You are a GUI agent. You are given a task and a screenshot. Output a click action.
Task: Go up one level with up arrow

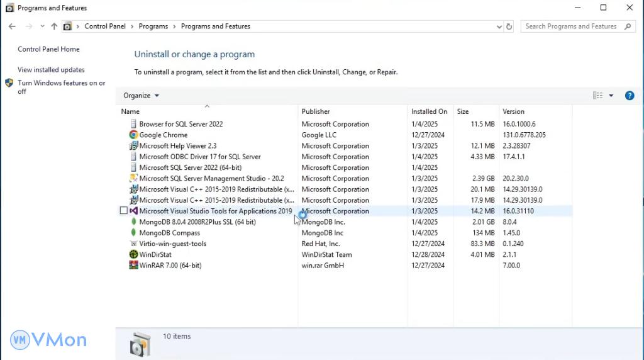[x=54, y=26]
